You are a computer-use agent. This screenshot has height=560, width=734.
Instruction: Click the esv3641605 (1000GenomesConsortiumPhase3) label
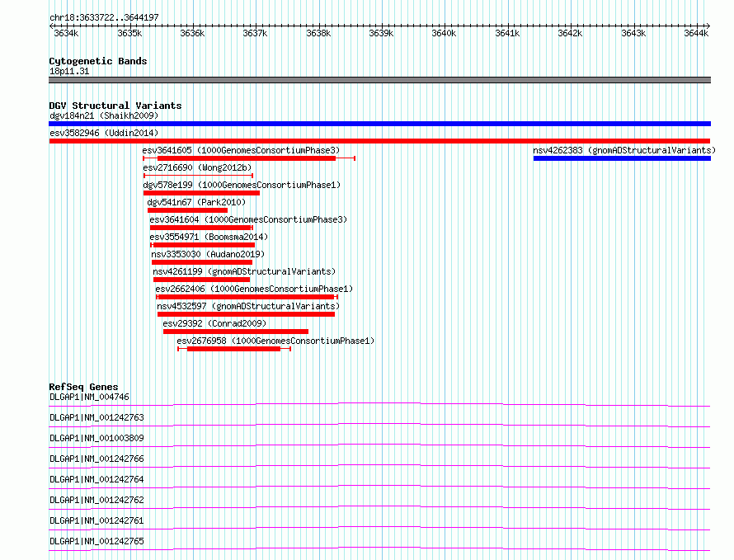[x=241, y=150]
